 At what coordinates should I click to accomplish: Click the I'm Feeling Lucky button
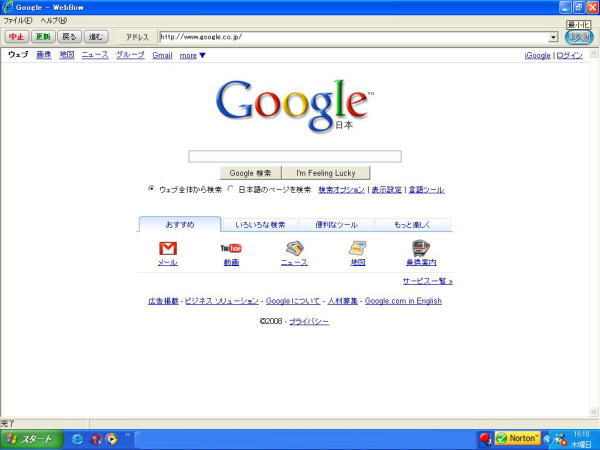[x=326, y=173]
